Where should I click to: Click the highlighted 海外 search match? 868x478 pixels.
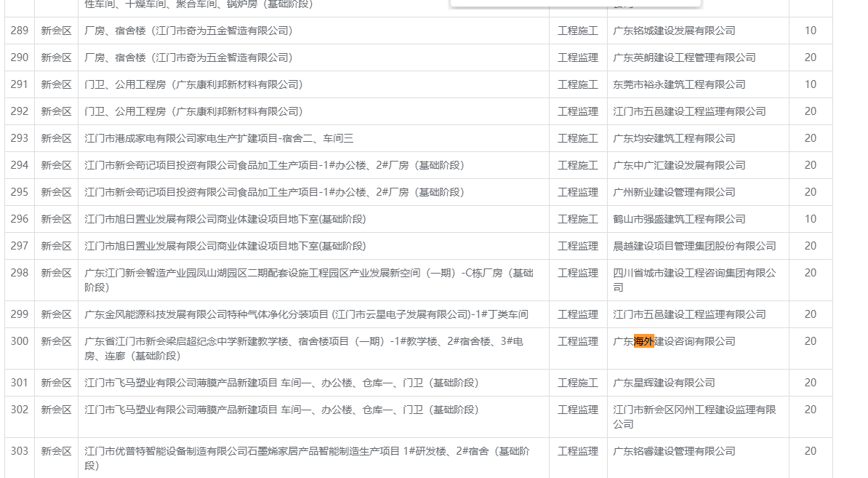pyautogui.click(x=643, y=341)
